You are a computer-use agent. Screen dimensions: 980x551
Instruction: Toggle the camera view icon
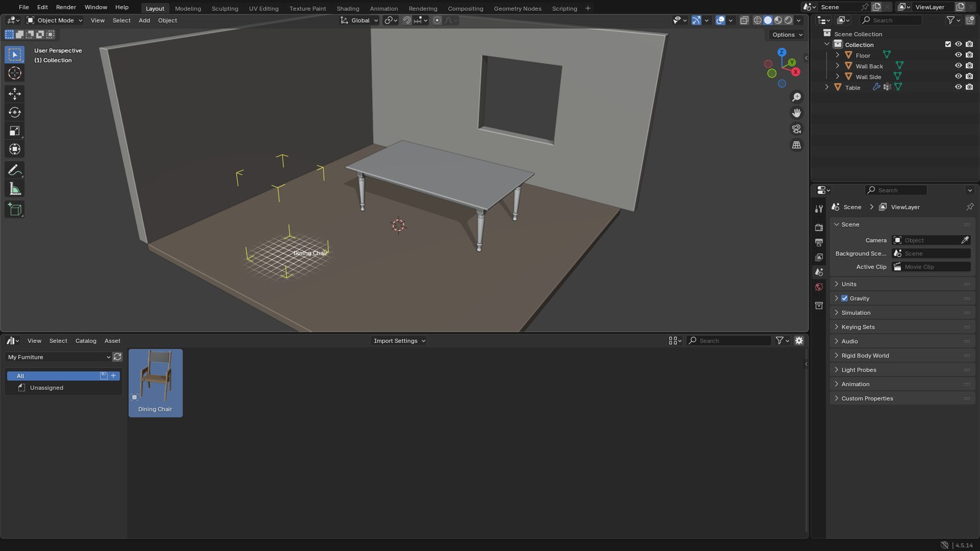(796, 129)
